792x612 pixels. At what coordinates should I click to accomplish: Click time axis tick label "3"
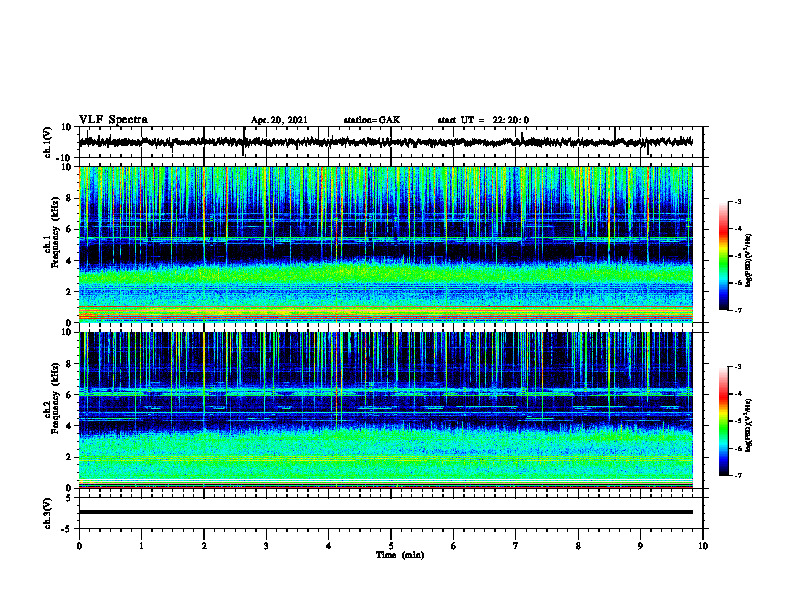(266, 546)
